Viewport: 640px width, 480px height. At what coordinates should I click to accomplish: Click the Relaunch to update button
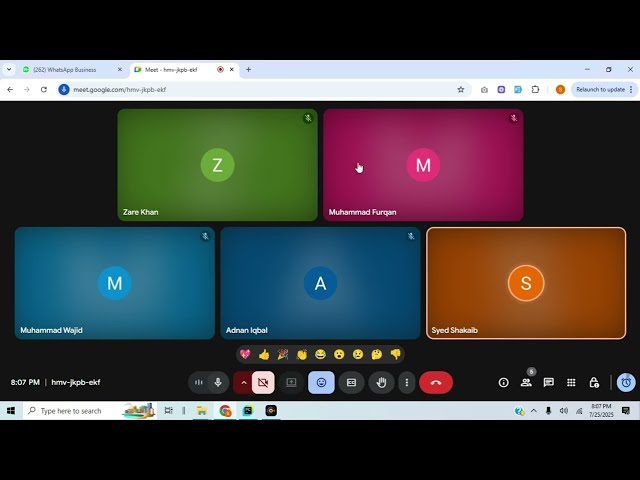[x=600, y=89]
